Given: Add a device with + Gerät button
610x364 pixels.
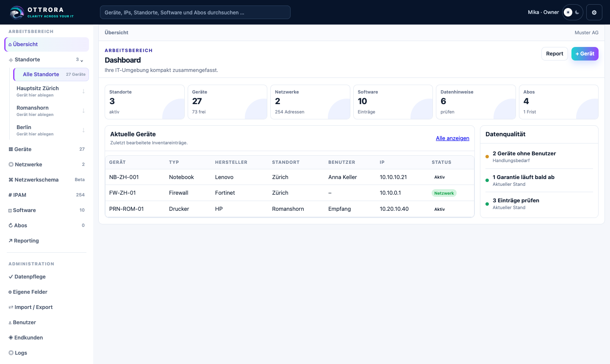Looking at the screenshot, I should coord(585,54).
